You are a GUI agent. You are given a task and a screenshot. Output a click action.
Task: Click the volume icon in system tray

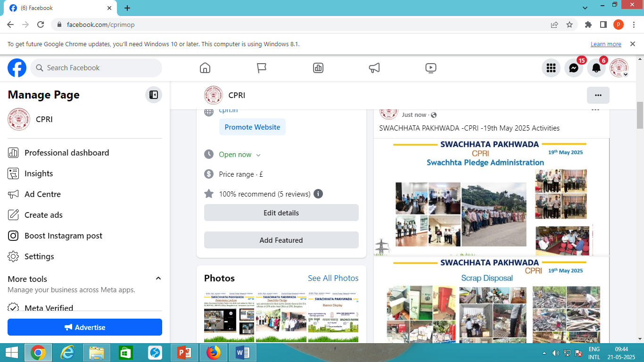[x=556, y=353]
